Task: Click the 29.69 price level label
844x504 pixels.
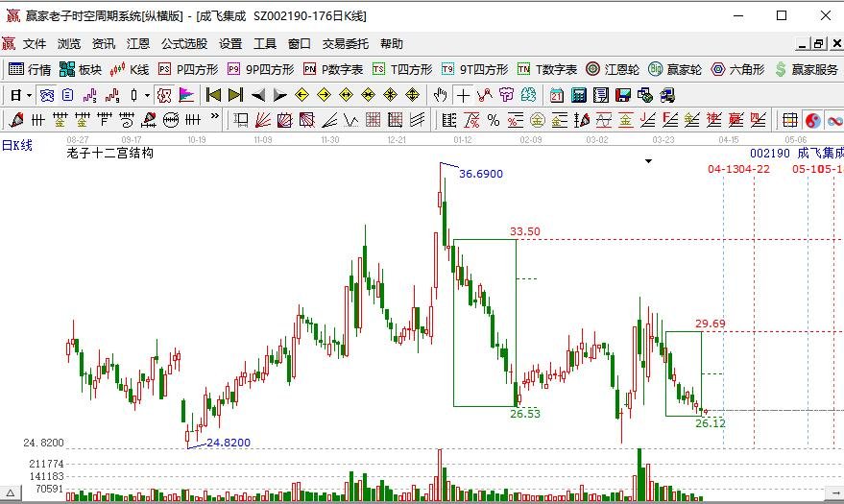Action: (710, 324)
